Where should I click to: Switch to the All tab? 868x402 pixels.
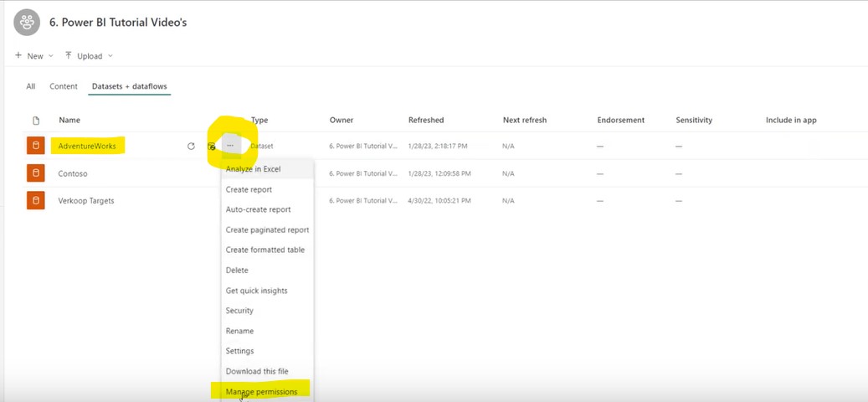[x=31, y=86]
